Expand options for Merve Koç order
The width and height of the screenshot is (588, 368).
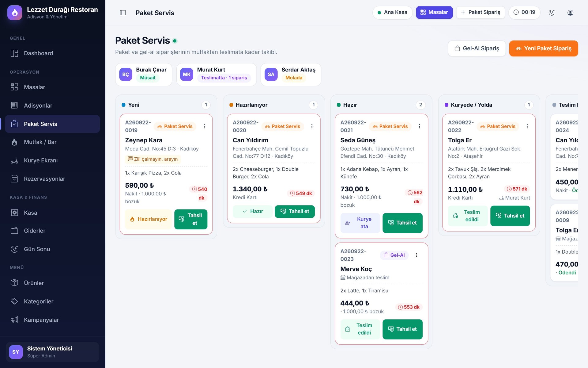416,255
